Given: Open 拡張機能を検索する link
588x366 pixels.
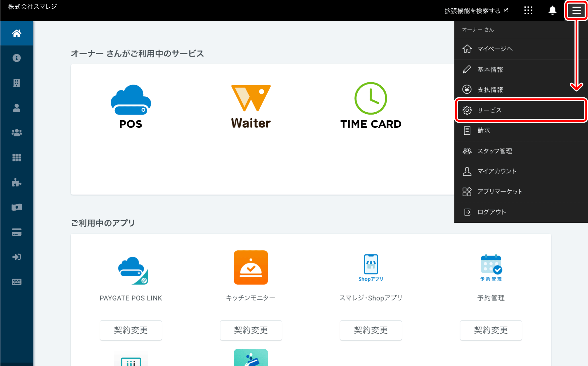Looking at the screenshot, I should 474,10.
